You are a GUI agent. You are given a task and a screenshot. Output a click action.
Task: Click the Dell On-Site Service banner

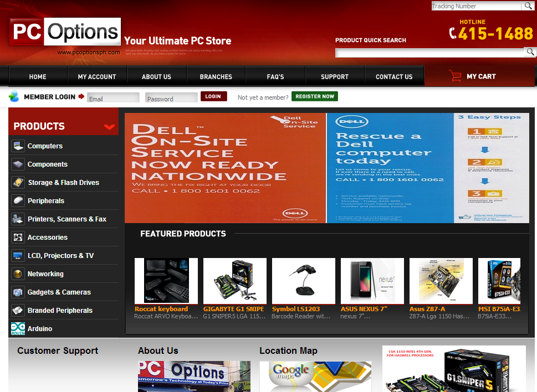(226, 168)
